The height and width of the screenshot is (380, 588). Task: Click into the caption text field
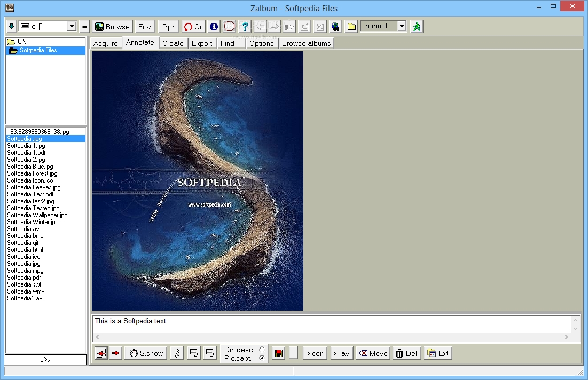(x=332, y=324)
